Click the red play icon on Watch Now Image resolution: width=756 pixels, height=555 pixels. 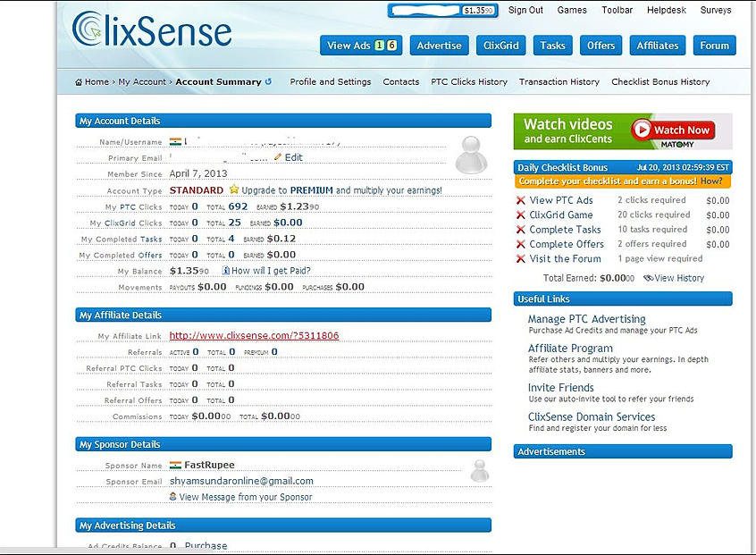(x=642, y=130)
